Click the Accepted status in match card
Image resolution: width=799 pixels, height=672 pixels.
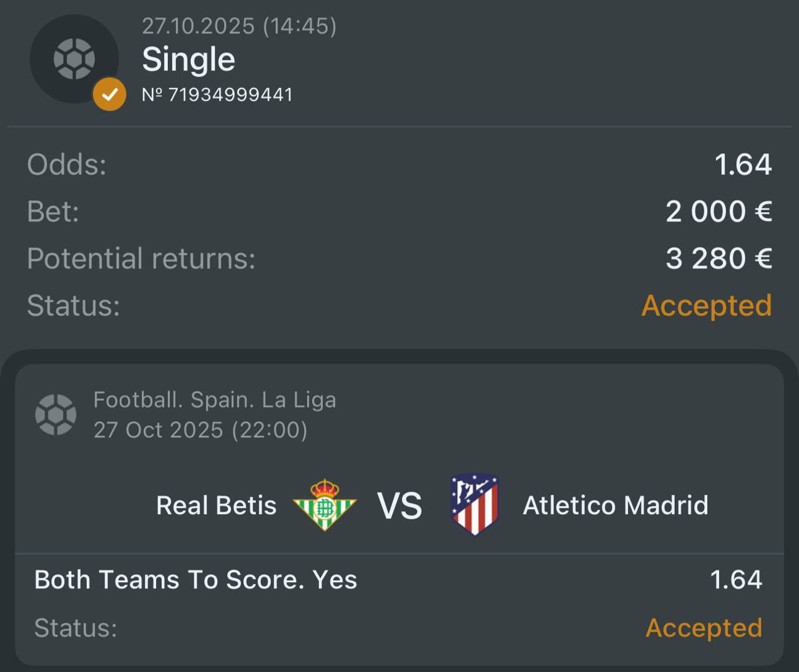[x=703, y=628]
